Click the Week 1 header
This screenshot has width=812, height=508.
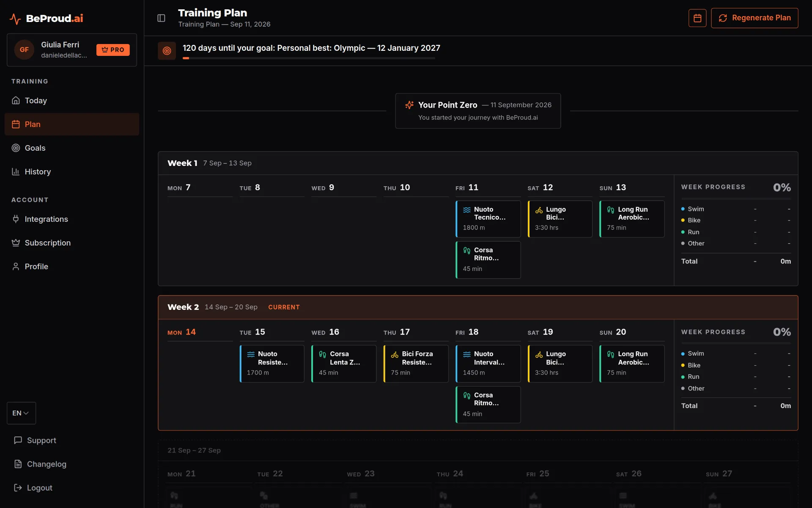point(478,163)
